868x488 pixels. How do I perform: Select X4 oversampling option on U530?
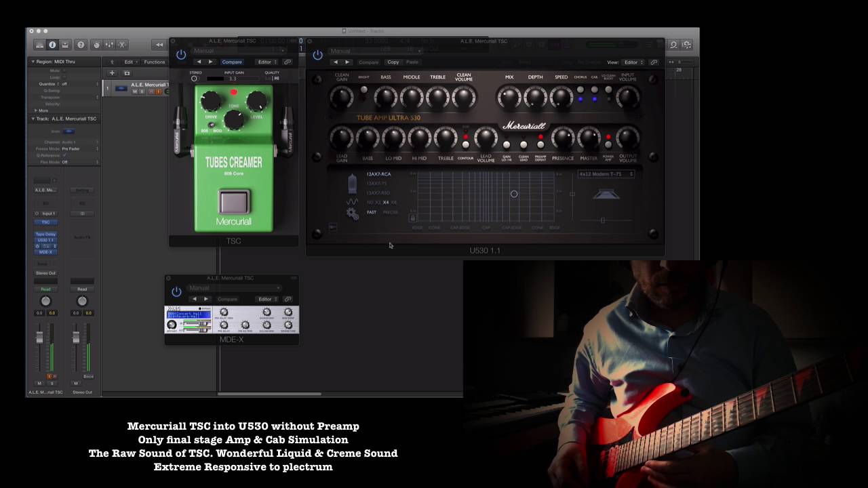click(x=386, y=202)
